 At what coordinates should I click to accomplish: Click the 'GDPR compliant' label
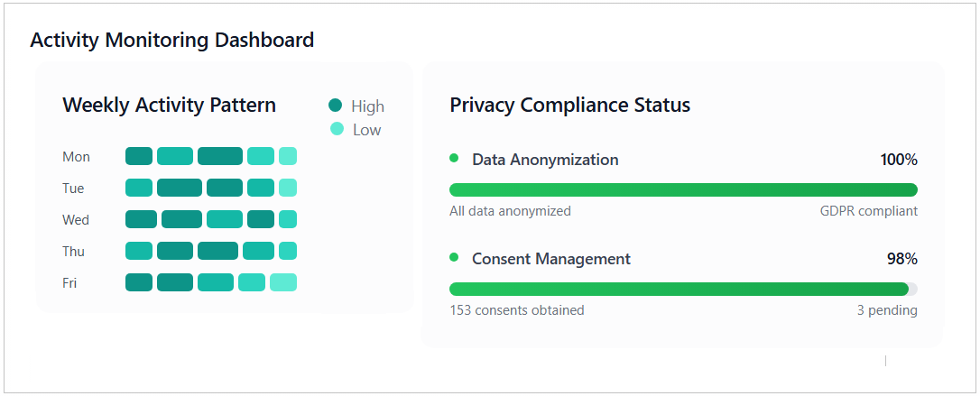pos(868,211)
